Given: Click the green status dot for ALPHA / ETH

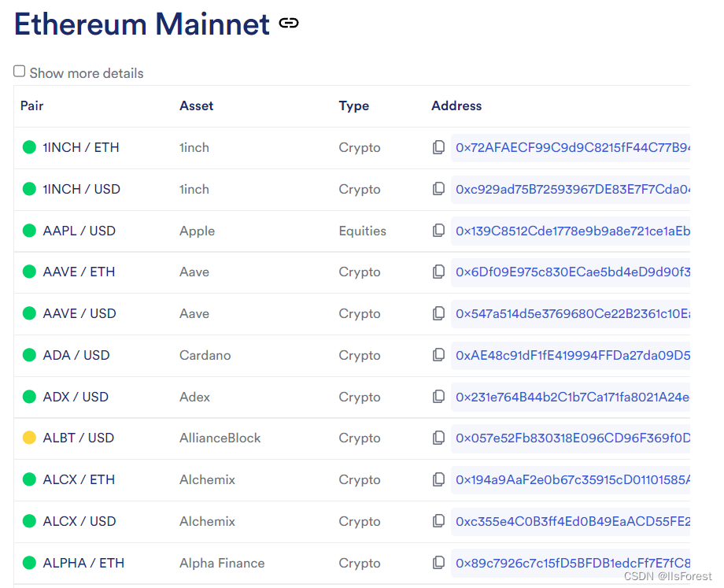Looking at the screenshot, I should (29, 563).
